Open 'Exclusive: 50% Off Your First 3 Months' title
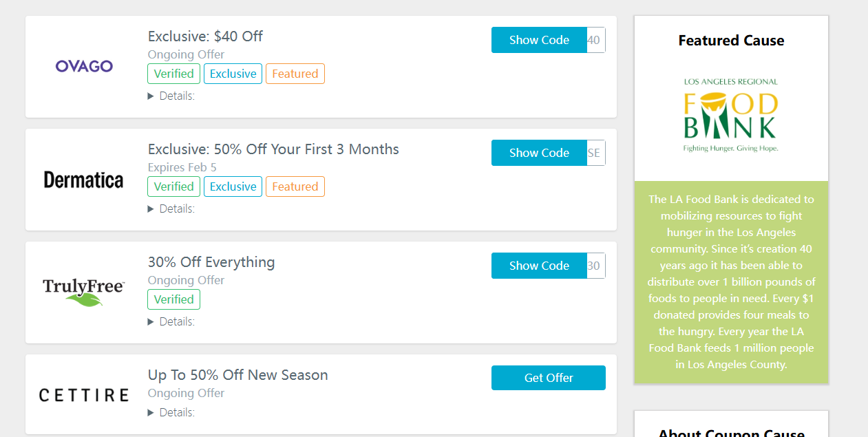 (273, 149)
